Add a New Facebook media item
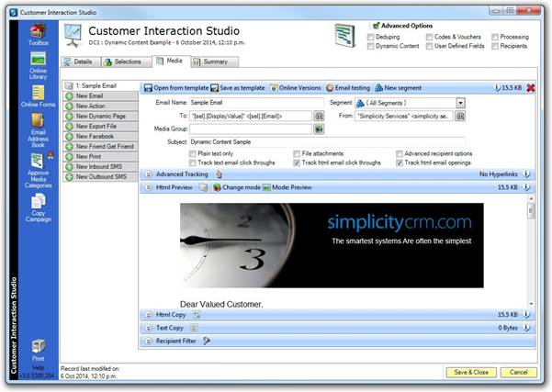The image size is (552, 392). (101, 137)
